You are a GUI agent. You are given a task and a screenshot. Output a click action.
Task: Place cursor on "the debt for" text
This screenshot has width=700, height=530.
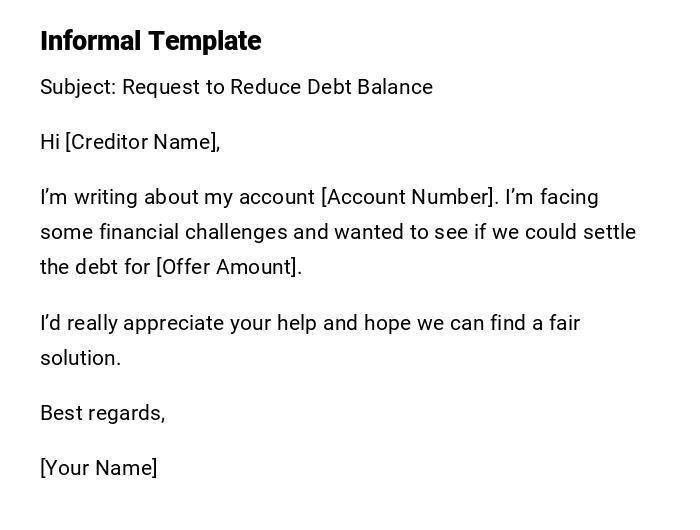pos(95,267)
